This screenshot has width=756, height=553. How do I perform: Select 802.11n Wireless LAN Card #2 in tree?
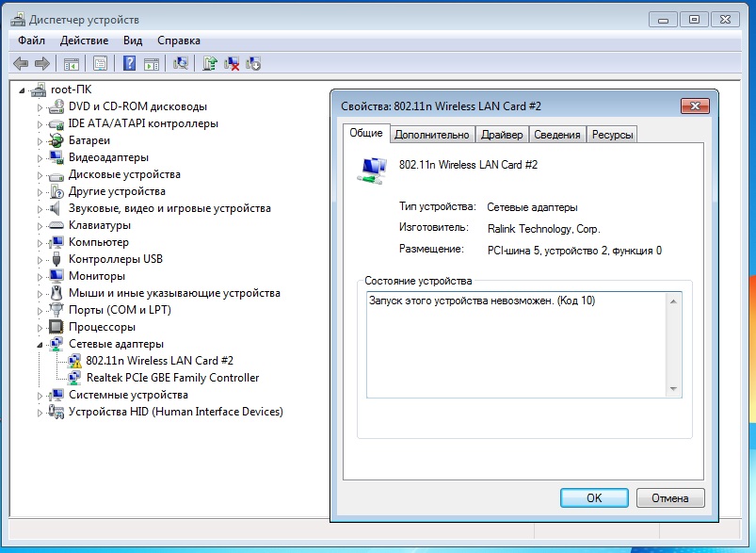(x=160, y=361)
